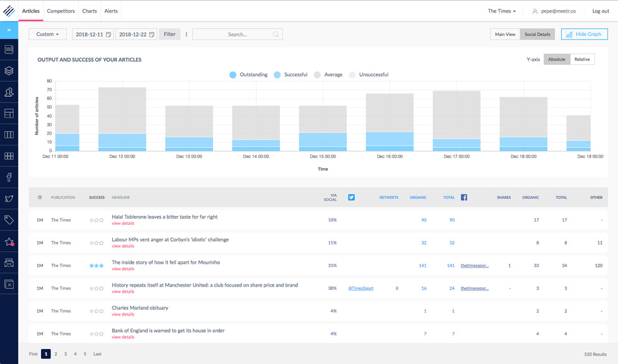Open the Charts tab

tap(90, 11)
